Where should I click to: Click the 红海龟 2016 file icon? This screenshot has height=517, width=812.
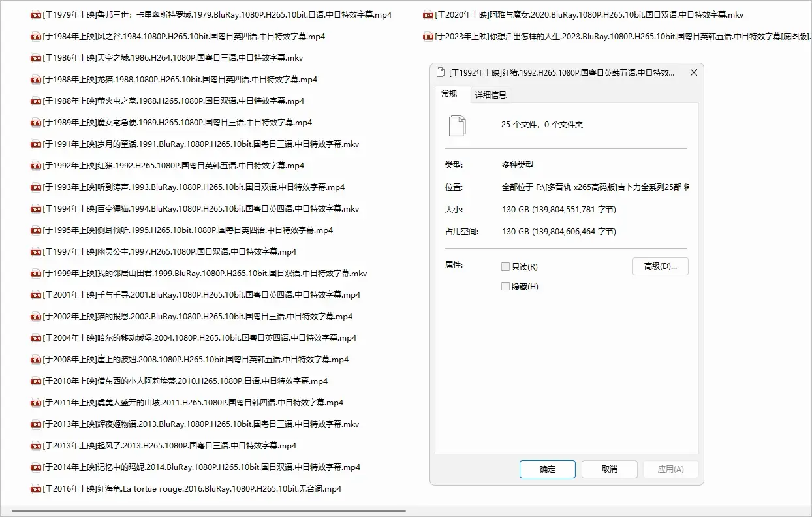36,489
